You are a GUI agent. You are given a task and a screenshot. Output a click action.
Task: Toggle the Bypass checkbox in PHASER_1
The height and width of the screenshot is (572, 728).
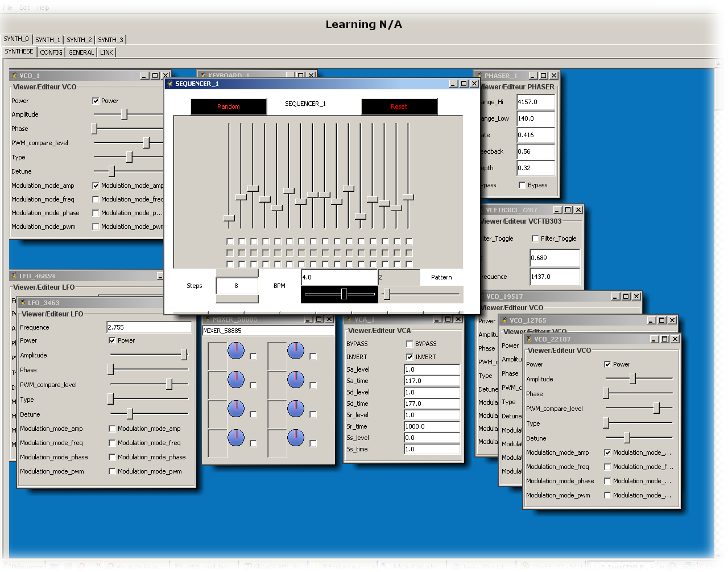[x=522, y=185]
